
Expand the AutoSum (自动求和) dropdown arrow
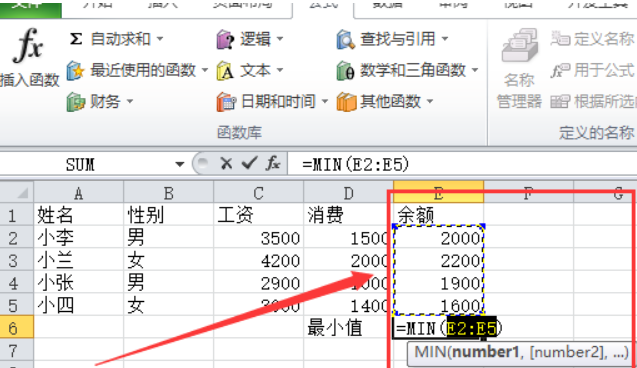(160, 39)
